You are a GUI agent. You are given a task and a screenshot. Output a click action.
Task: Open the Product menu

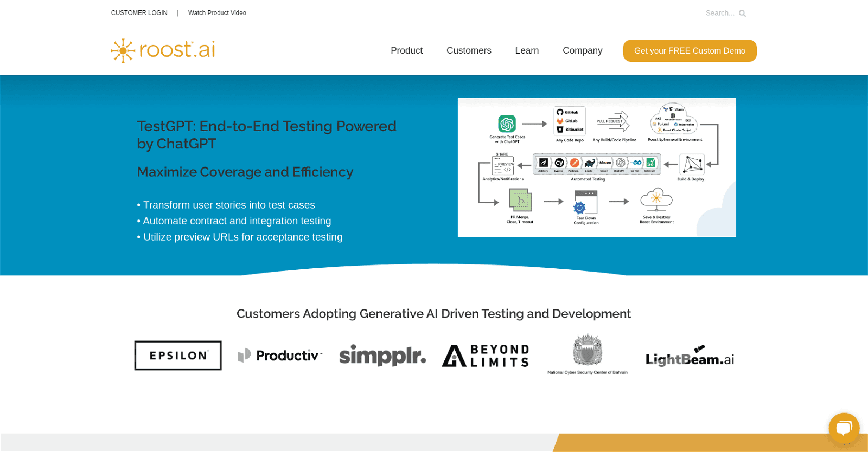[x=406, y=51]
